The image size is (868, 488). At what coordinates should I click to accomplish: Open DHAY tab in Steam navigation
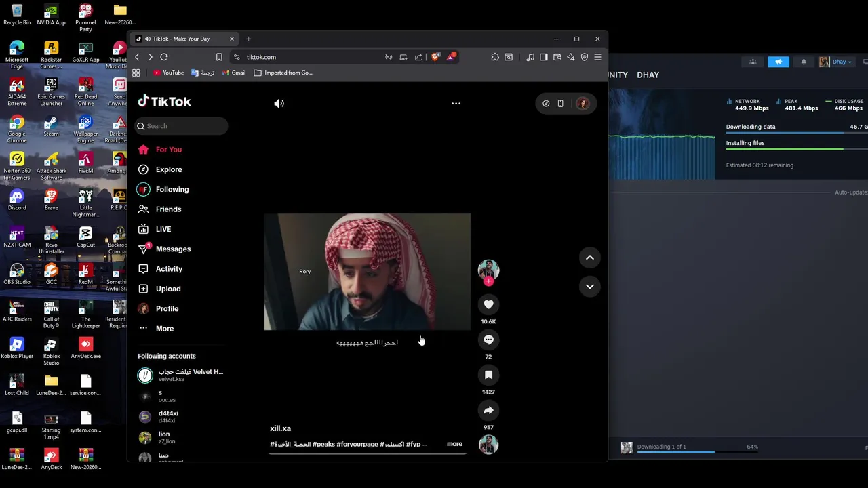pos(648,75)
